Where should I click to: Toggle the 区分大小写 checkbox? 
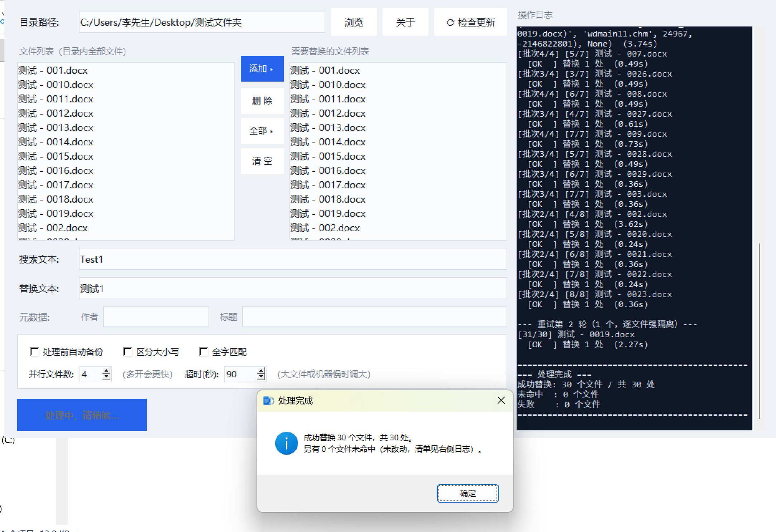pyautogui.click(x=127, y=352)
